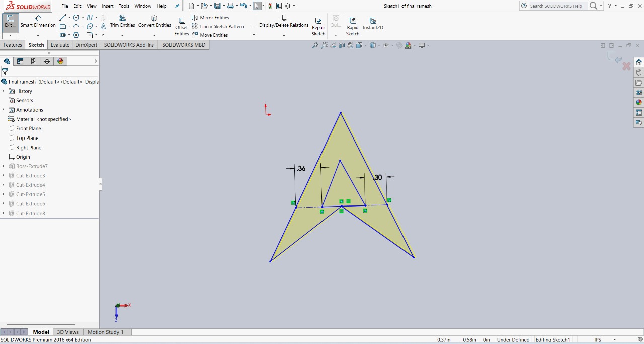Select the Straight Slot tool
644x344 pixels.
click(63, 35)
